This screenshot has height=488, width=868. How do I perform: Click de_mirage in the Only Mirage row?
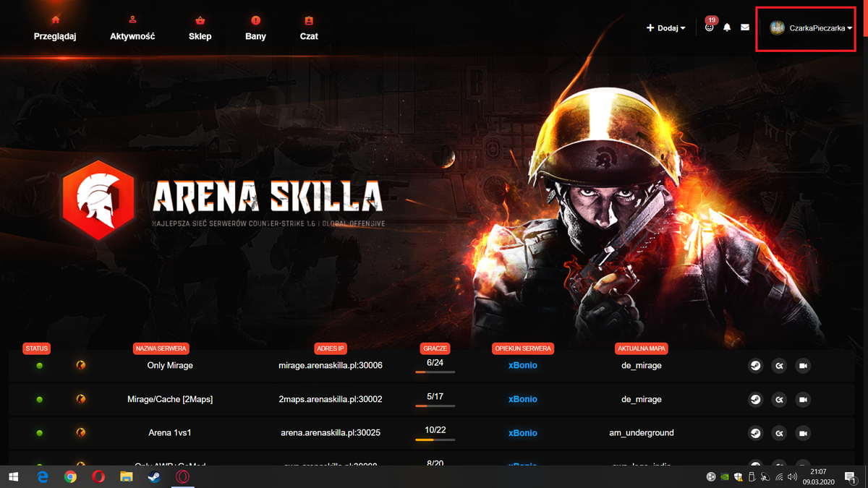[x=642, y=366]
